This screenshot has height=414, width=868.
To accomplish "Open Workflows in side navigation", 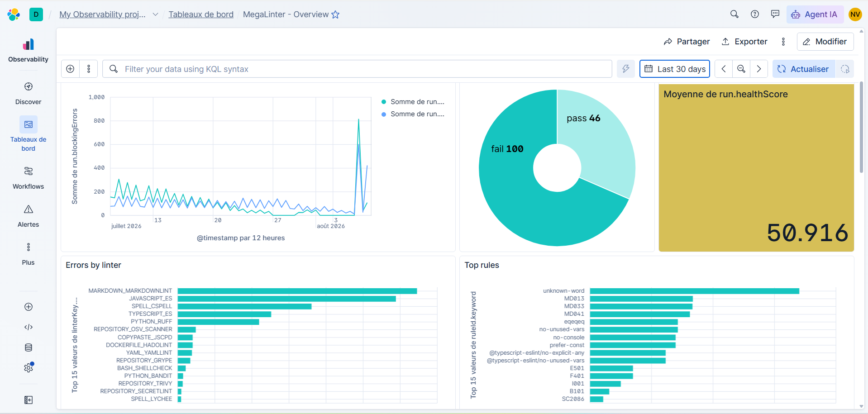I will coord(28,178).
